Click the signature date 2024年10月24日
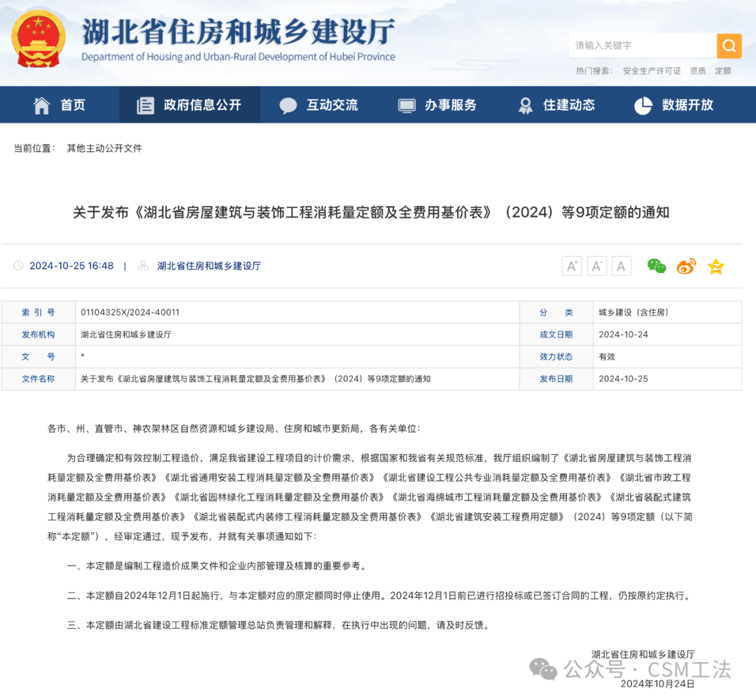 tap(657, 684)
